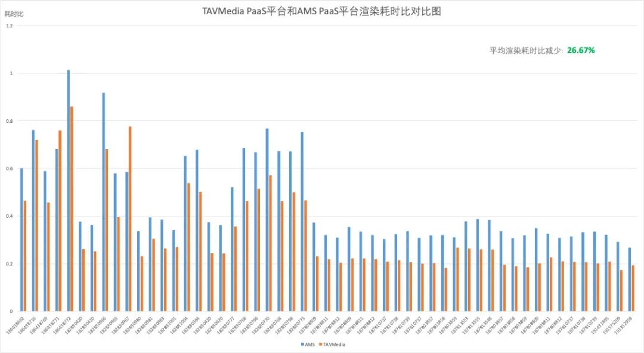Select the TAVMedia legend label

coord(334,345)
